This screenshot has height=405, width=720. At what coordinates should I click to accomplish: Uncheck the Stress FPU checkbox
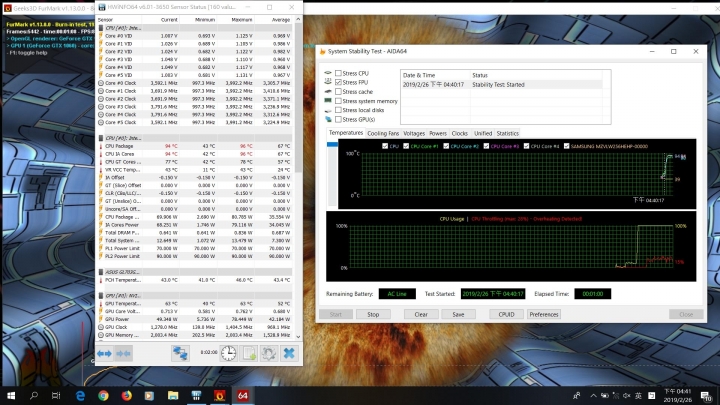[x=338, y=82]
